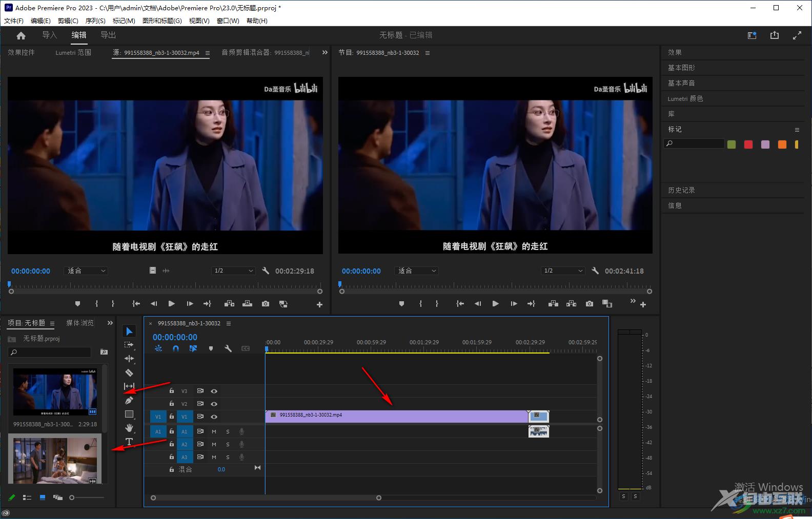Select the Slip tool
The width and height of the screenshot is (812, 519).
coord(129,386)
